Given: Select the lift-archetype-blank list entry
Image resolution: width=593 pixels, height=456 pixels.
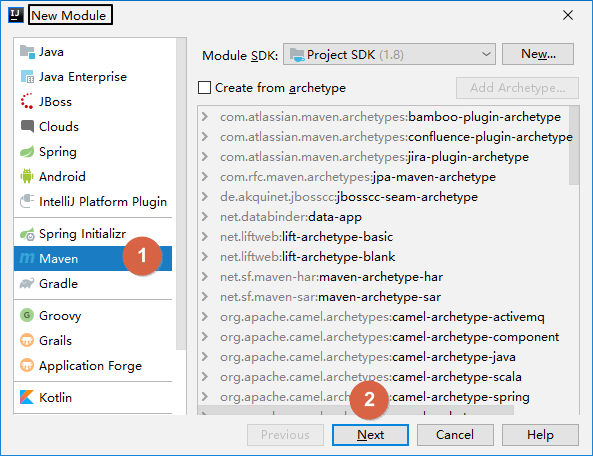Looking at the screenshot, I should [307, 257].
